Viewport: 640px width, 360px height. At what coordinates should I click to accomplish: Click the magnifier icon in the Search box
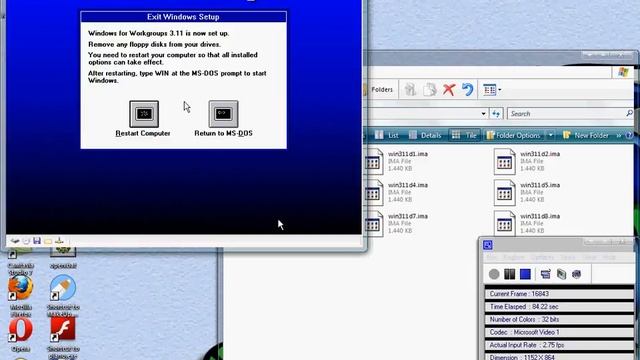629,113
